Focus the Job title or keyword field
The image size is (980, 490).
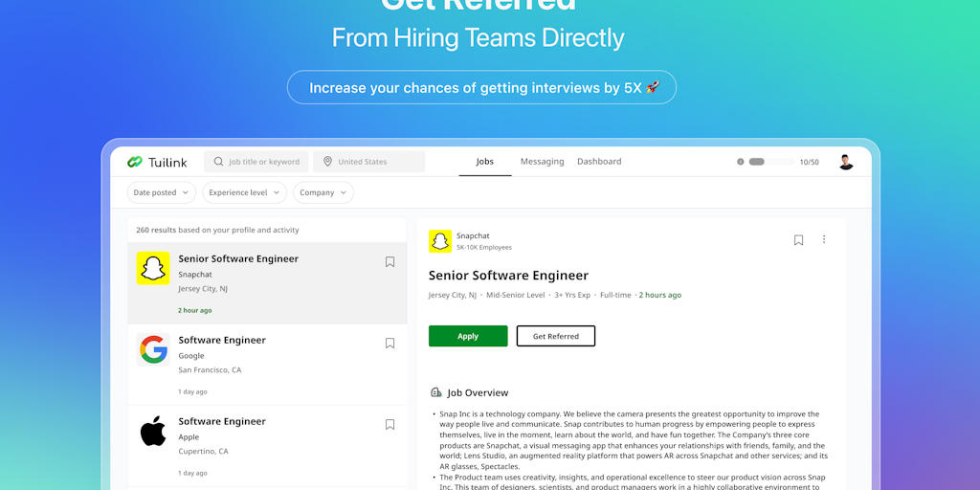coord(256,161)
